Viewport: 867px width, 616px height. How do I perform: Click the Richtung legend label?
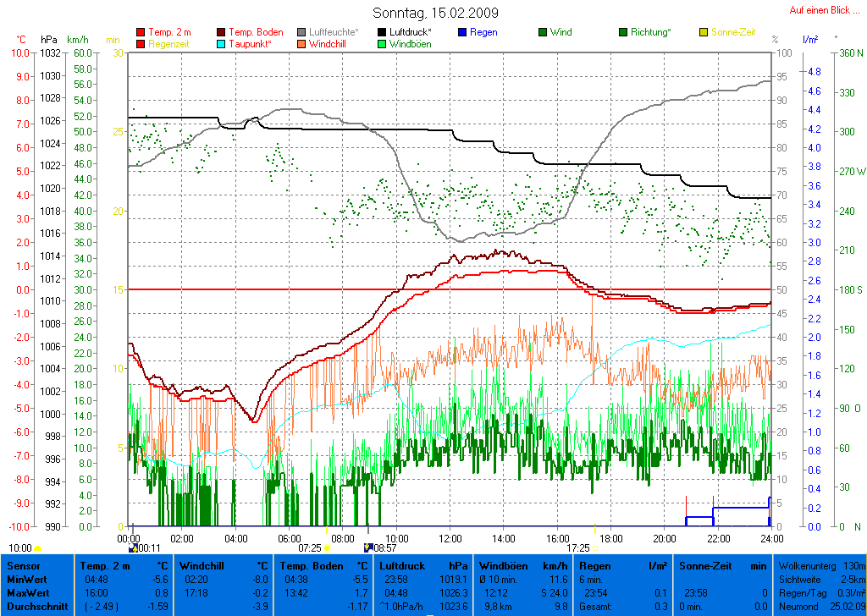pos(651,33)
